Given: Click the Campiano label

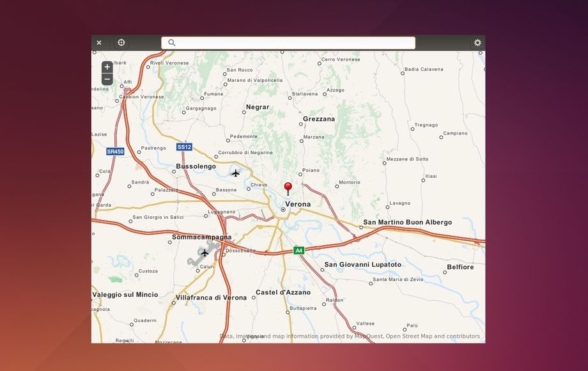Looking at the screenshot, I should 455,133.
